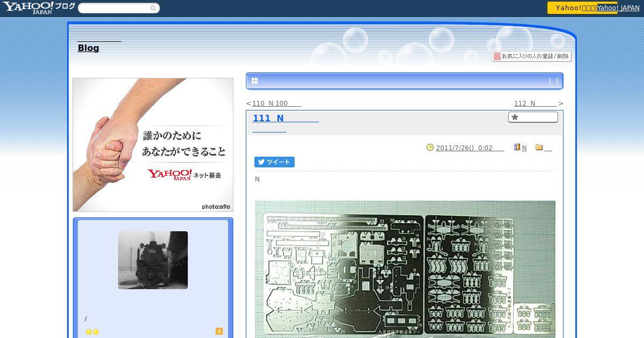Open the post title 111 N
This screenshot has width=644, height=338.
tap(286, 118)
